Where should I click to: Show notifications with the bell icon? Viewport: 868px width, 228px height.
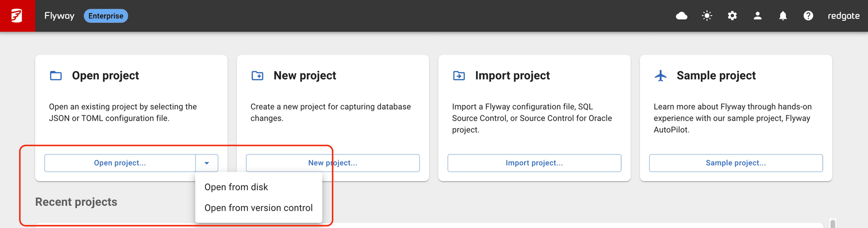pos(783,16)
